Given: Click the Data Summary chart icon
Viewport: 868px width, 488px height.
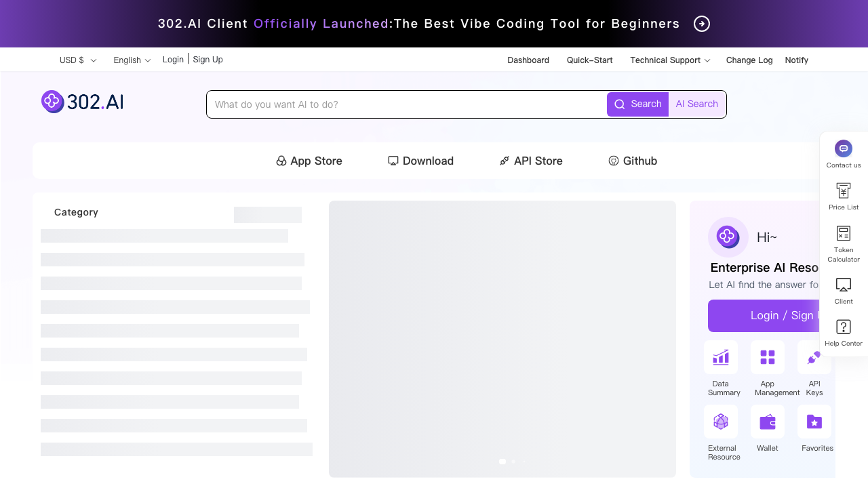Looking at the screenshot, I should point(721,357).
